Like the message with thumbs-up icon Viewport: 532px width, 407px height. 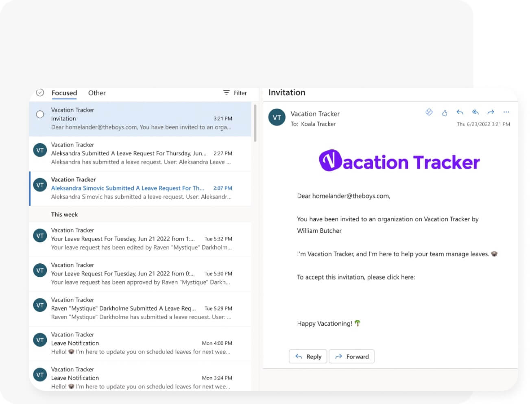click(444, 113)
